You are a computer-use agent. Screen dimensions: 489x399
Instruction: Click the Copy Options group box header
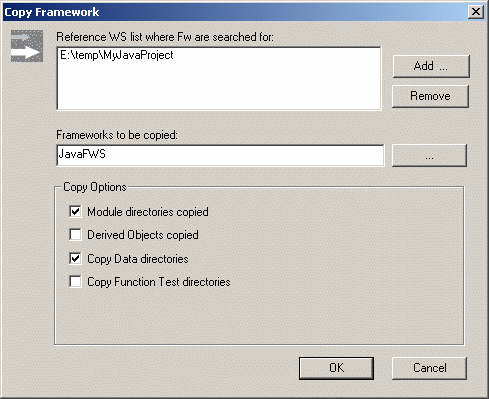pos(95,187)
